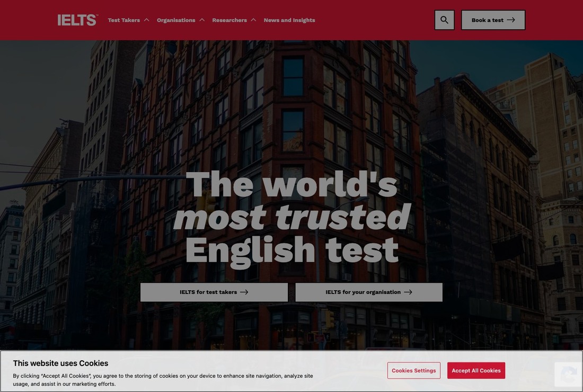Expand the Researchers chevron
583x392 pixels.
[253, 20]
